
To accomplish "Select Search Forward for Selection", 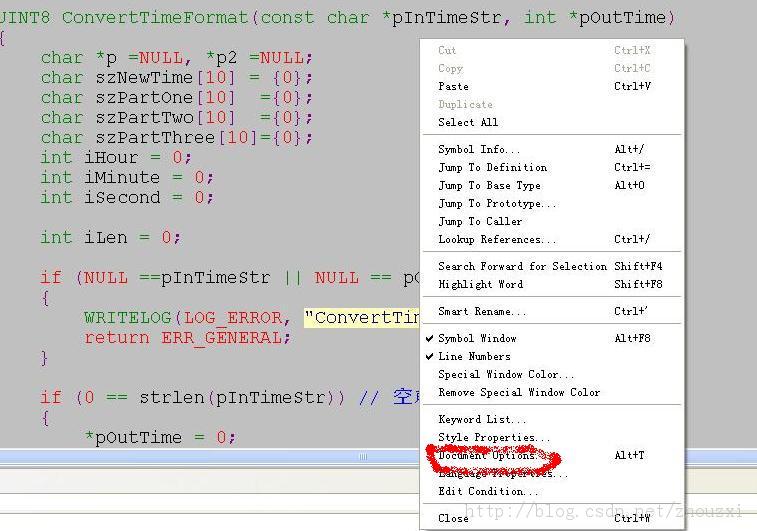I will [551, 266].
